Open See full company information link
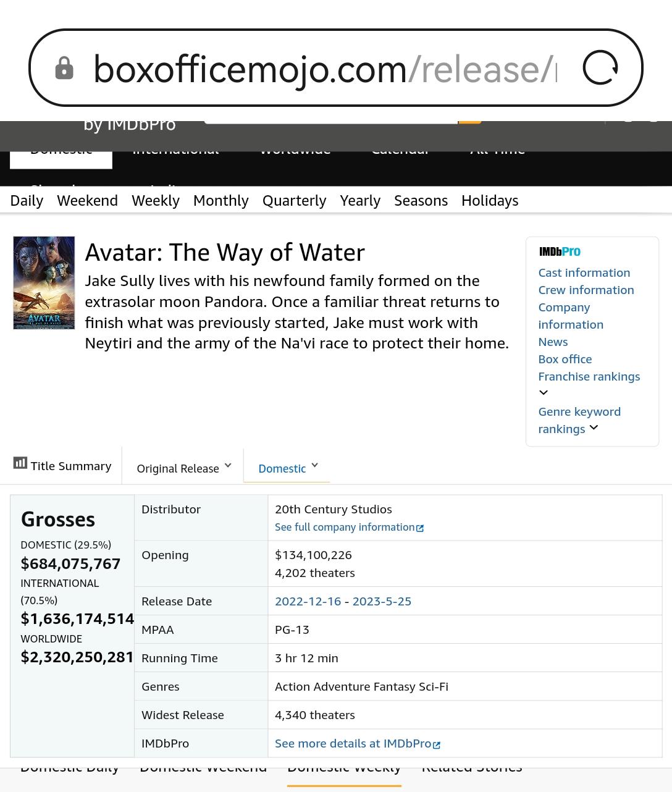This screenshot has width=672, height=792. coord(345,527)
